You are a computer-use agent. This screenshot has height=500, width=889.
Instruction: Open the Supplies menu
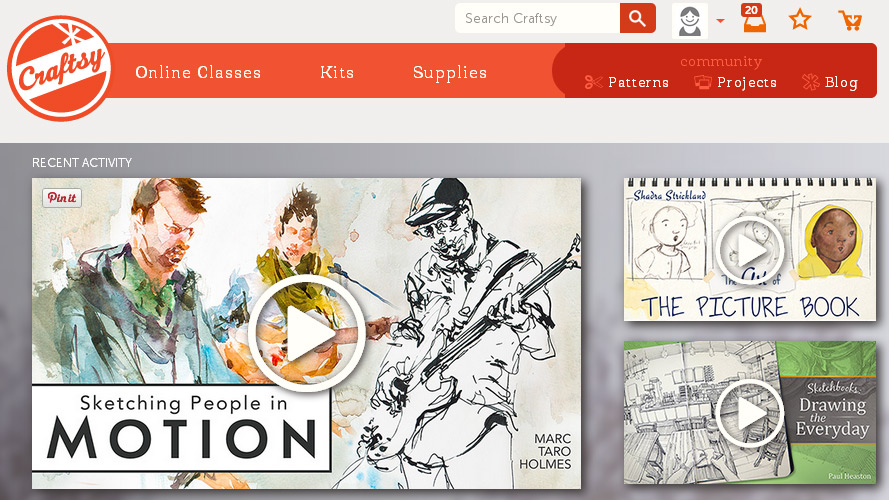450,73
